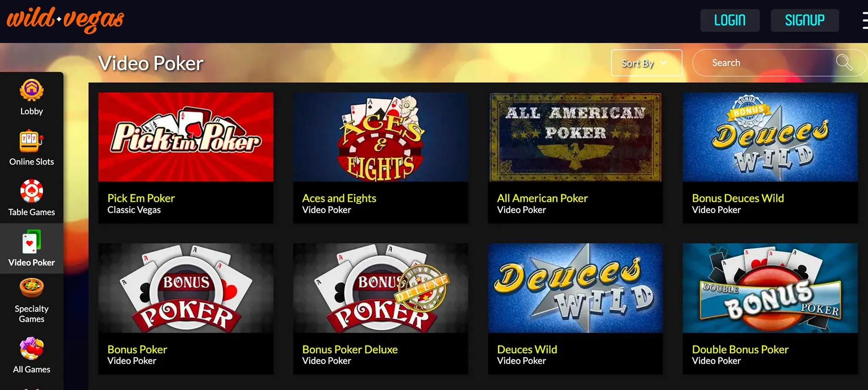Viewport: 868px width, 390px height.
Task: Go to Wild Vegas logo home
Action: pyautogui.click(x=65, y=19)
